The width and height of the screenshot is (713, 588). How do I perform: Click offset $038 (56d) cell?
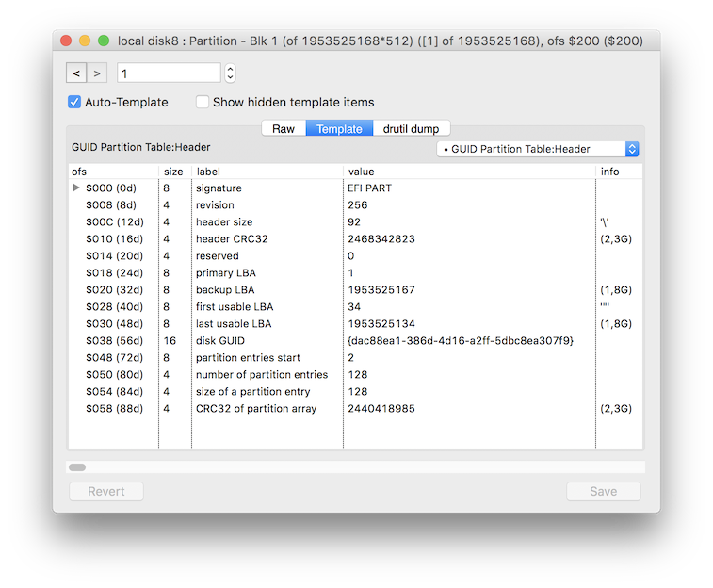[114, 340]
